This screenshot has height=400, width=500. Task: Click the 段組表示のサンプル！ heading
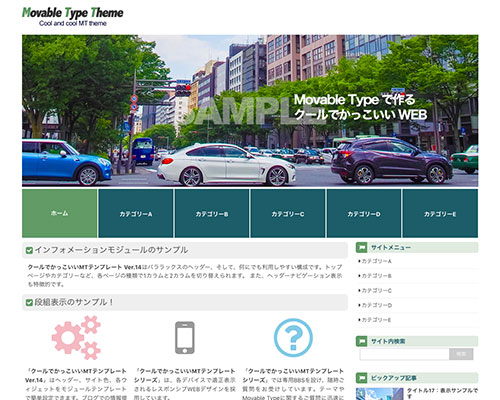(x=74, y=302)
